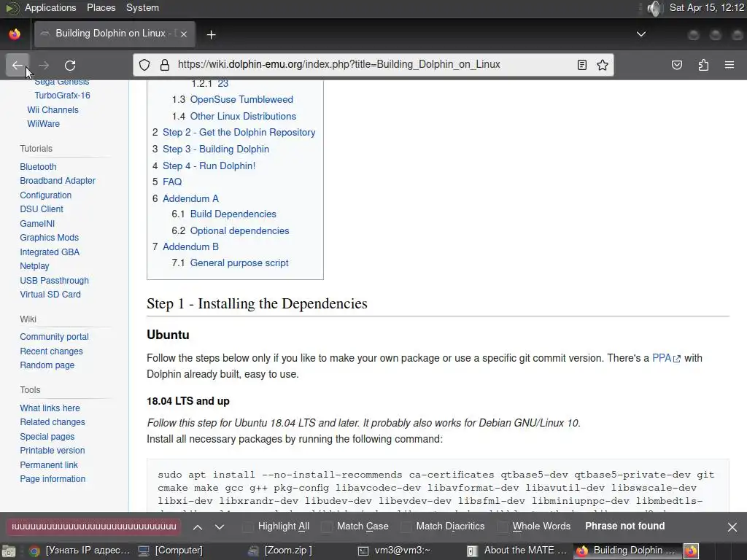Open the OpenSuse Tumbleweed contents link
This screenshot has height=560, width=747.
pyautogui.click(x=241, y=99)
